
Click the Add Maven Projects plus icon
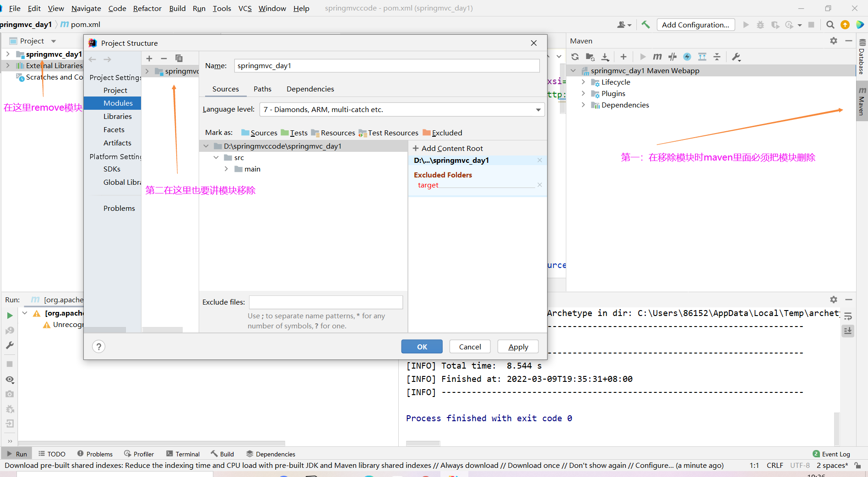coord(623,57)
